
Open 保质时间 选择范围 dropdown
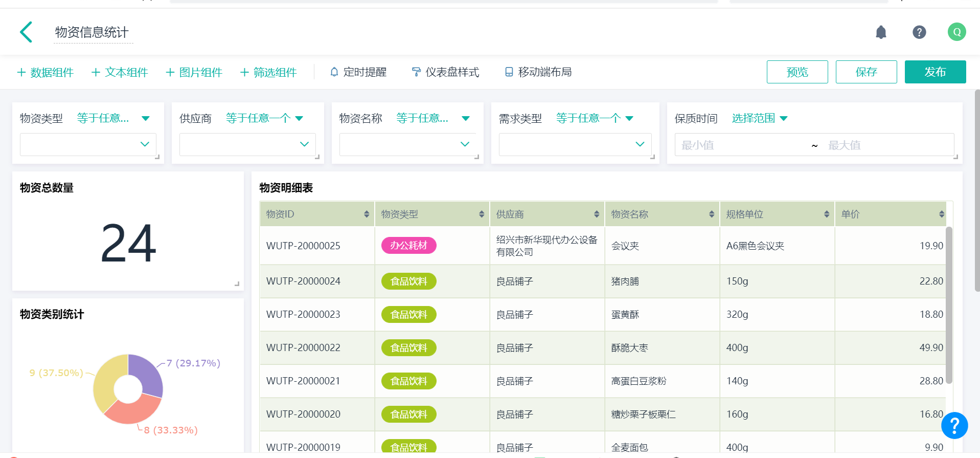point(759,118)
